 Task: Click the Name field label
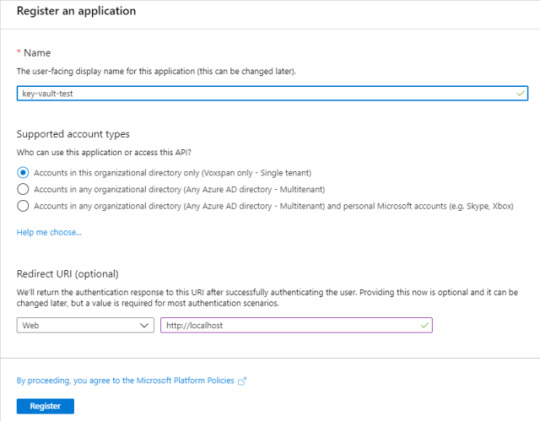[x=37, y=53]
